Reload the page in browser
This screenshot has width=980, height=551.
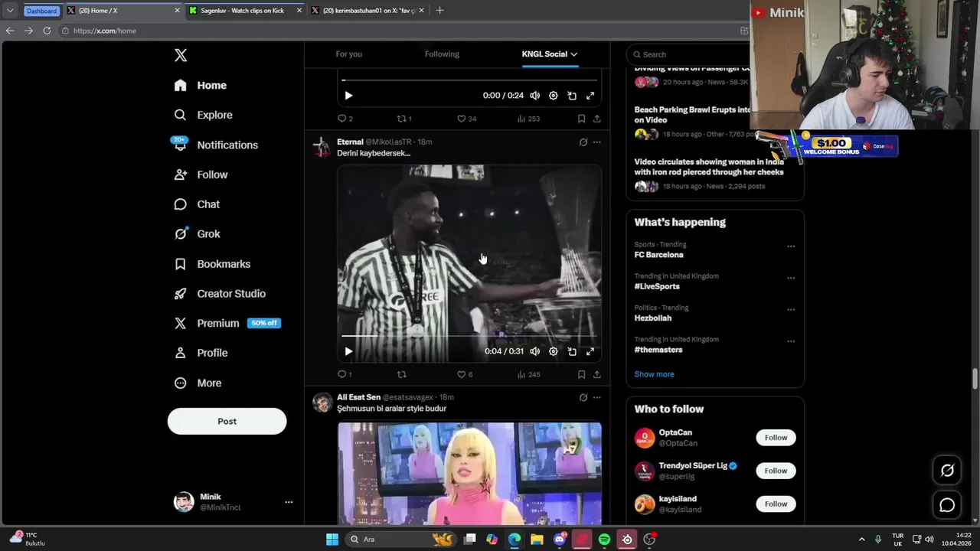click(x=47, y=31)
